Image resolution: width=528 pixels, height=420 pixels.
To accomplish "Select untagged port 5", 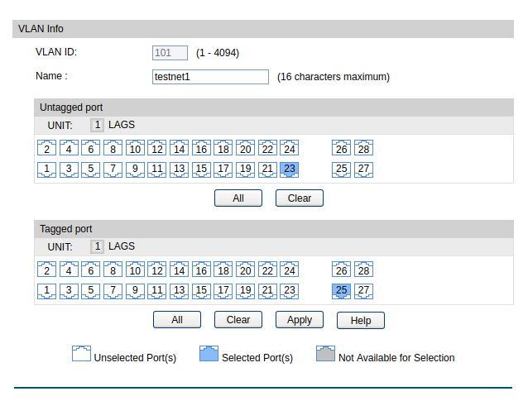I will pos(91,169).
